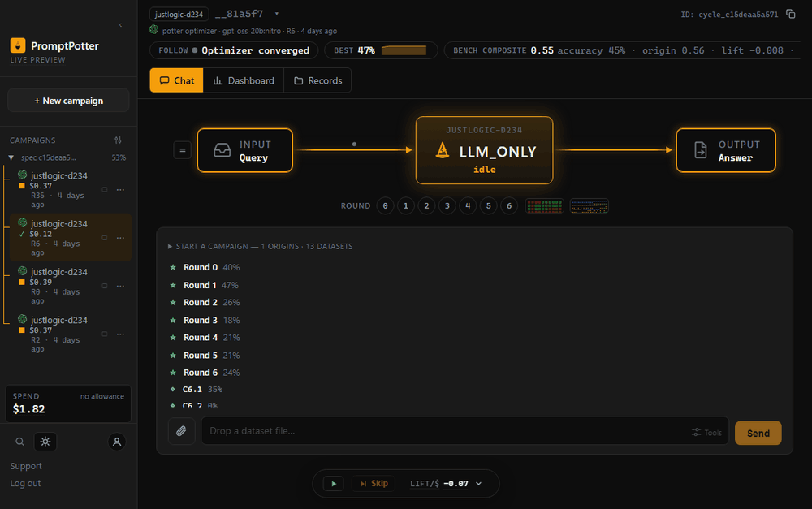
Task: Open the red-green heatmap thumbnail
Action: (545, 205)
